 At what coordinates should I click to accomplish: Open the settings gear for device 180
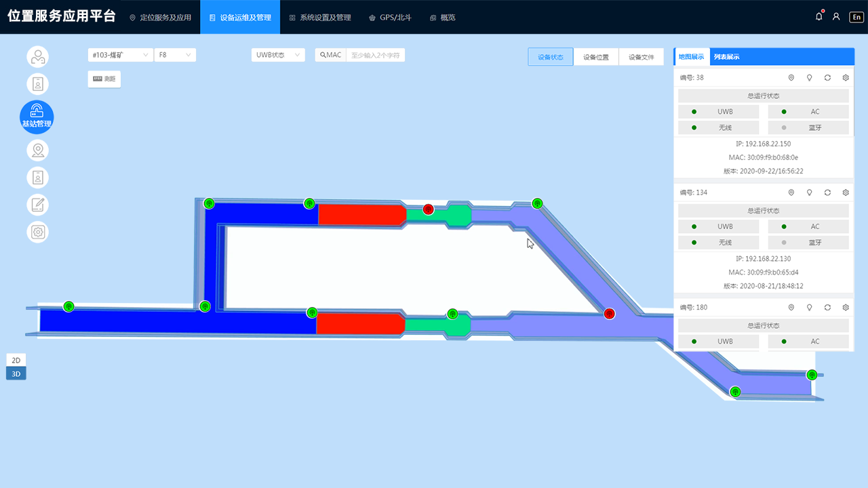click(846, 307)
